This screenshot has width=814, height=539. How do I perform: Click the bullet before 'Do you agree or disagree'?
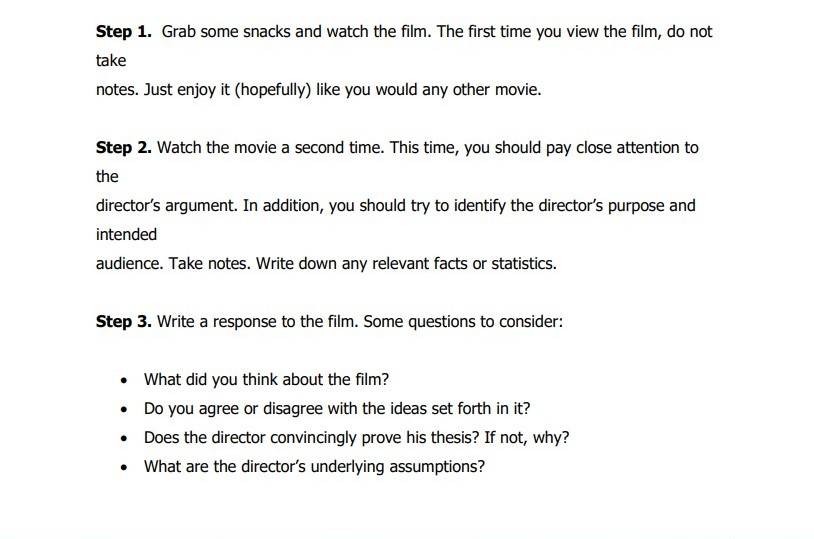click(x=124, y=410)
